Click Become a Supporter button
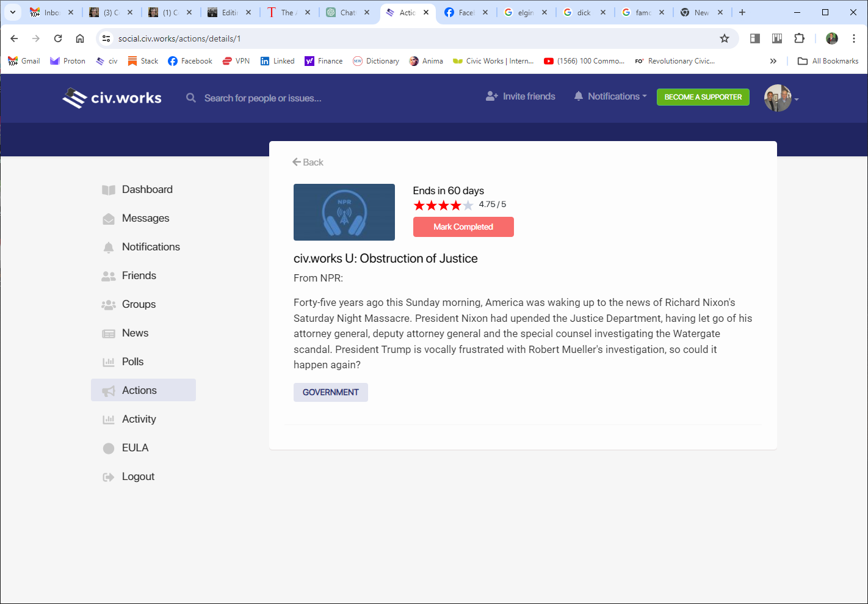This screenshot has height=604, width=868. click(703, 97)
